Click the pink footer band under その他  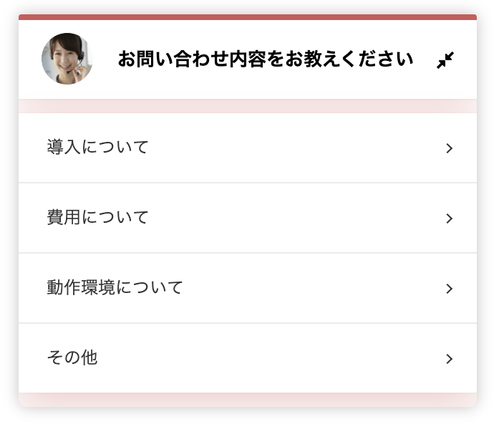(248, 400)
